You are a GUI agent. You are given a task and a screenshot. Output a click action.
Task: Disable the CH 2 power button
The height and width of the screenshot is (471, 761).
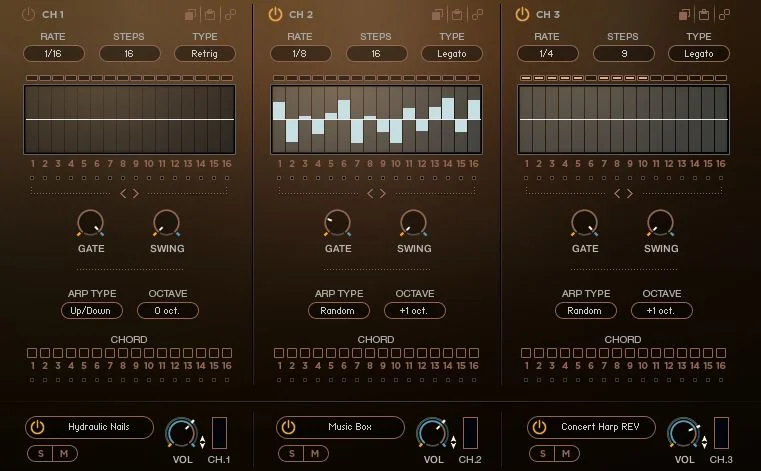point(275,14)
